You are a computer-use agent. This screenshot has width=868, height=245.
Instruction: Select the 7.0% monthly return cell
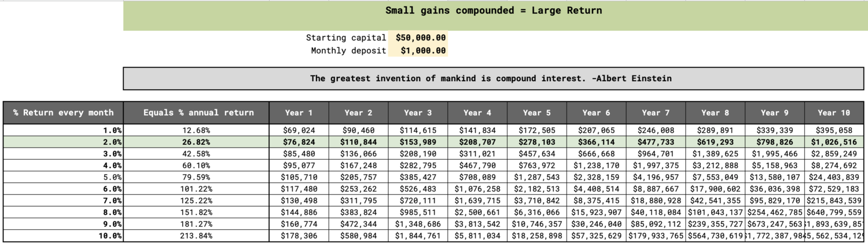[63, 200]
